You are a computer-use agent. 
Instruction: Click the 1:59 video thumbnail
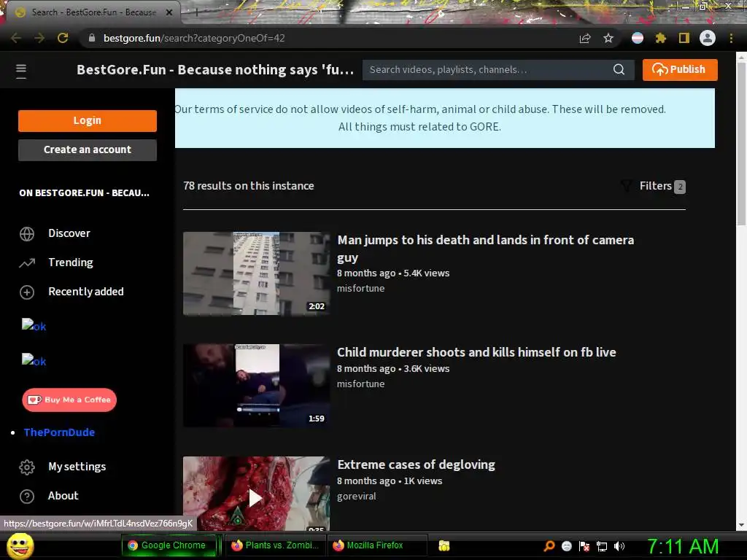click(256, 386)
